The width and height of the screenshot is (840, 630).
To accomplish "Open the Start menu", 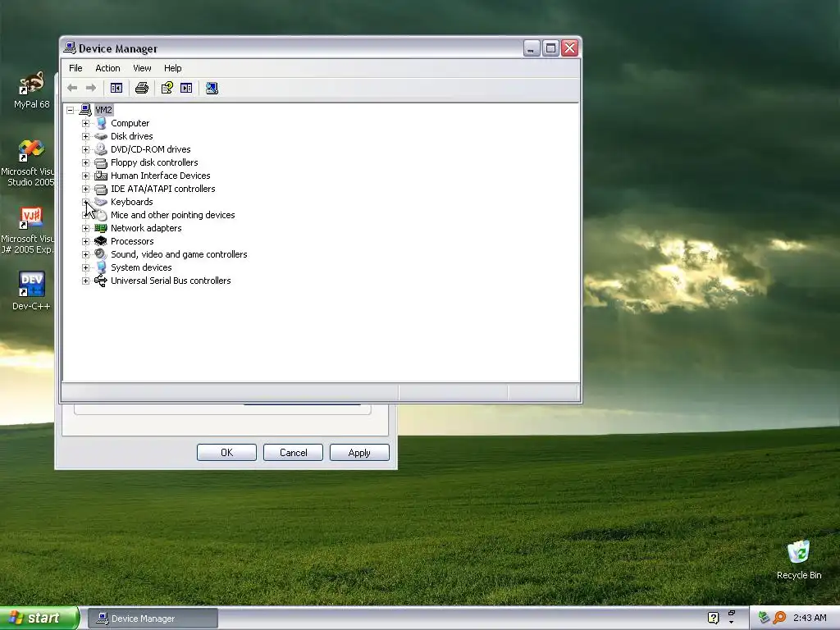I will [x=39, y=619].
